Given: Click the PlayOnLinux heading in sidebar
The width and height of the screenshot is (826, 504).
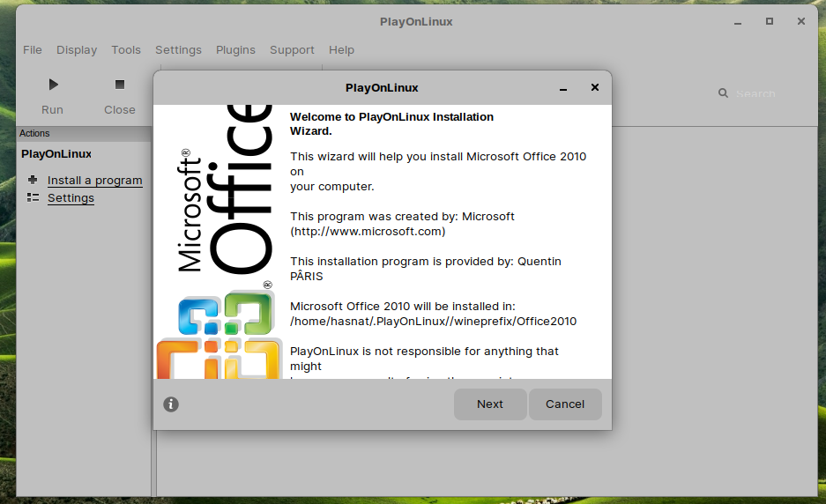Looking at the screenshot, I should pyautogui.click(x=56, y=154).
